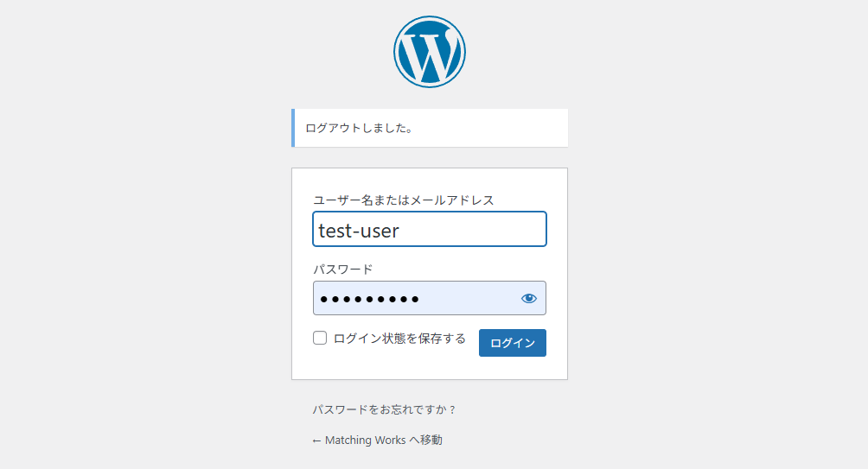Open the パスワードをお忘れですか？ link
Image resolution: width=868 pixels, height=469 pixels.
pos(384,409)
